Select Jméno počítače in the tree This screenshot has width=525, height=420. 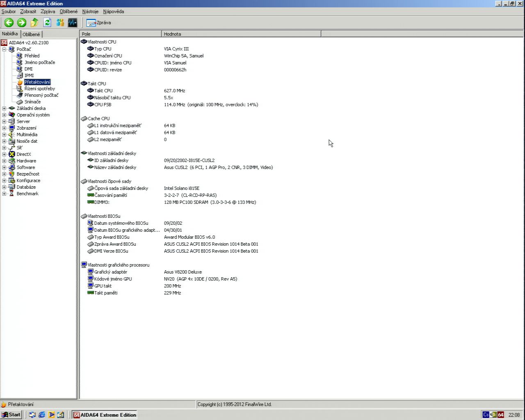(x=39, y=62)
